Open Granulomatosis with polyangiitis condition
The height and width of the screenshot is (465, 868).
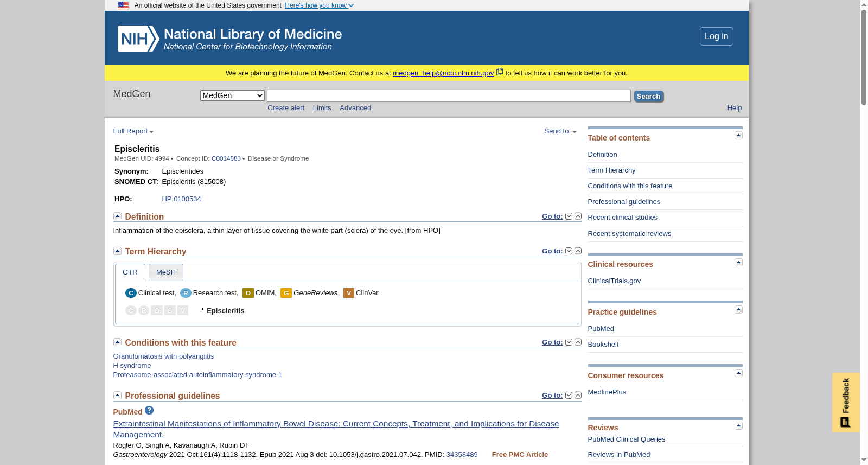(x=163, y=356)
